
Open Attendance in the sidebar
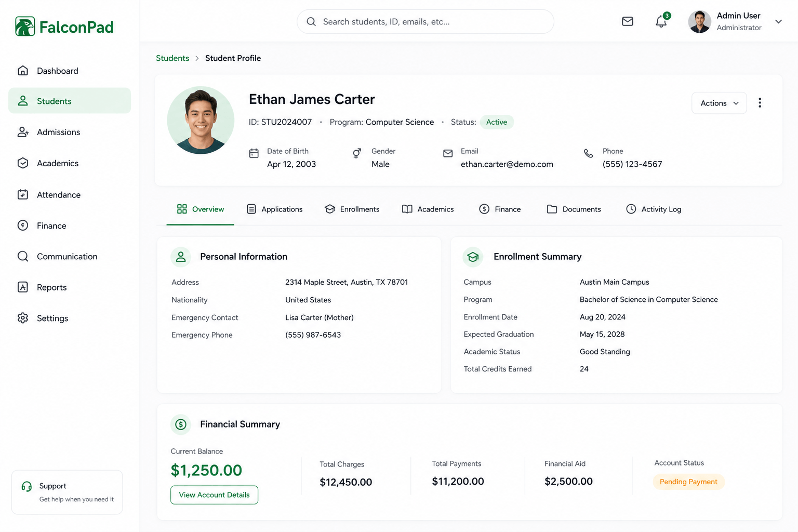(x=70, y=194)
